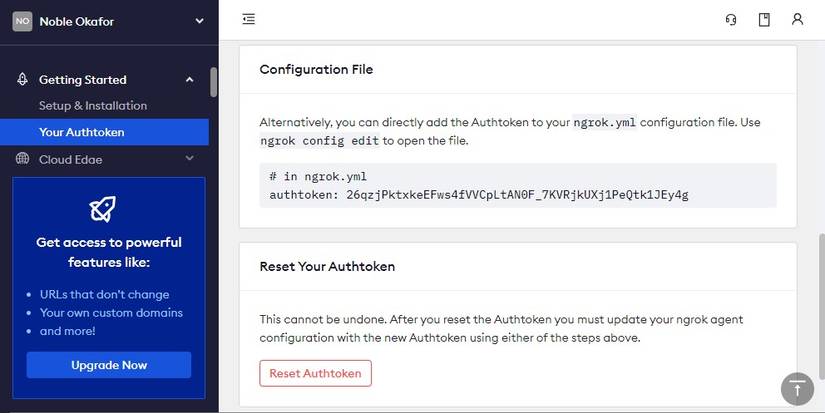This screenshot has height=413, width=825.
Task: Open Setup & Installation page
Action: tap(93, 106)
